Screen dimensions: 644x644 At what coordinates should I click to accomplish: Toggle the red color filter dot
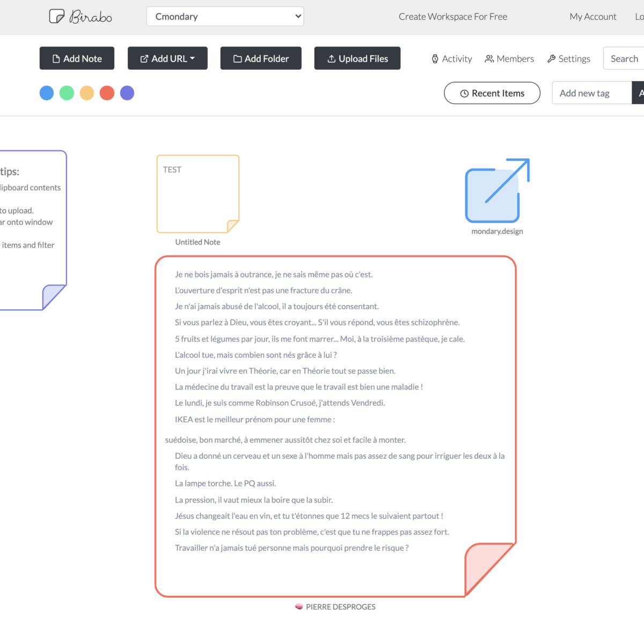pyautogui.click(x=107, y=93)
